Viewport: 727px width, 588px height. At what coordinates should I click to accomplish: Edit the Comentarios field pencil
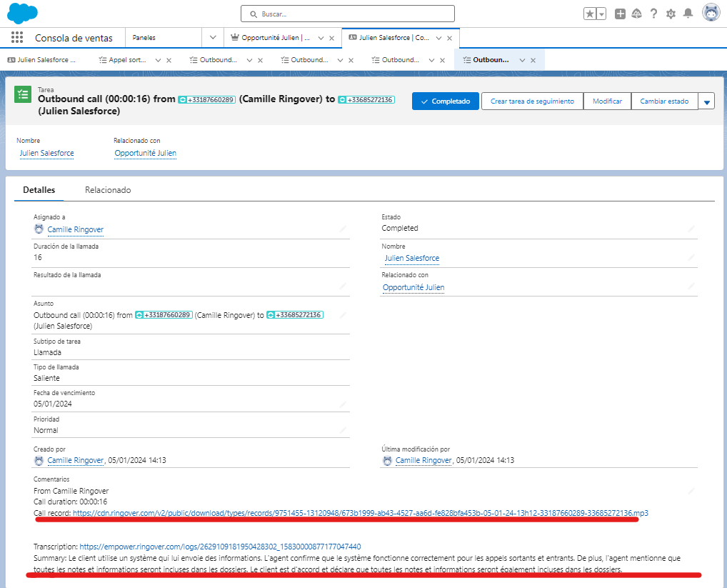pos(691,491)
